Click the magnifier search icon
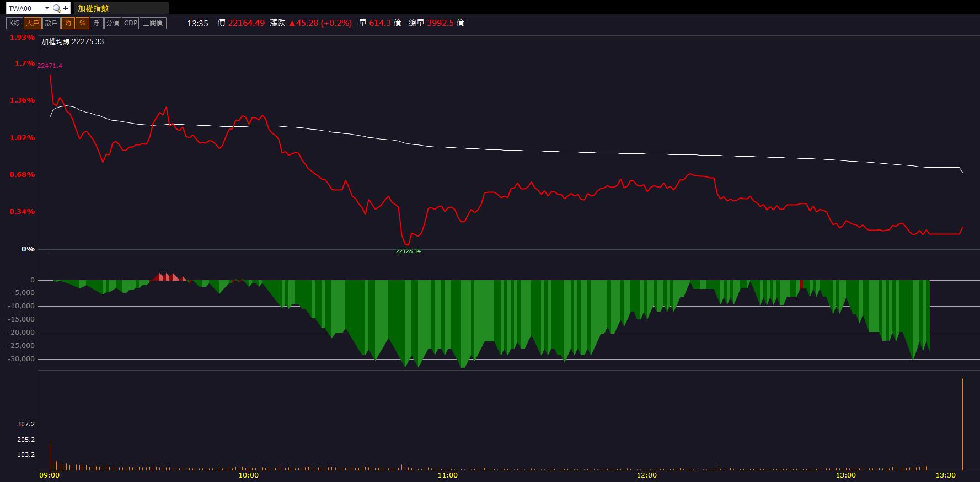The height and width of the screenshot is (482, 980). pos(57,8)
